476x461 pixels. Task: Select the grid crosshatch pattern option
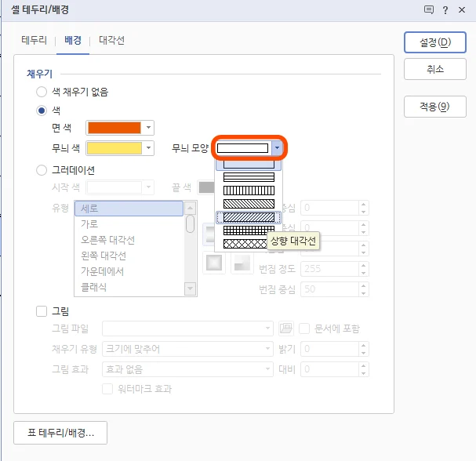coord(249,230)
